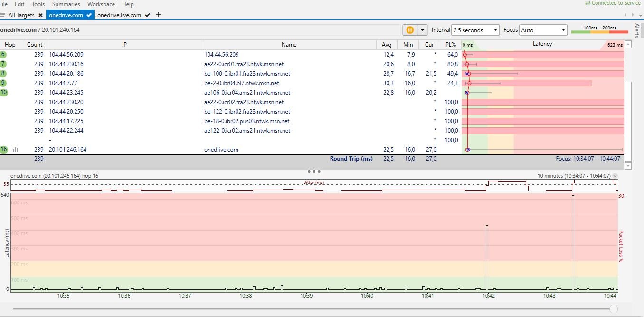Click the 640 ms latency spike near 10:43
Viewport: 644px width, 317px height.
click(573, 242)
